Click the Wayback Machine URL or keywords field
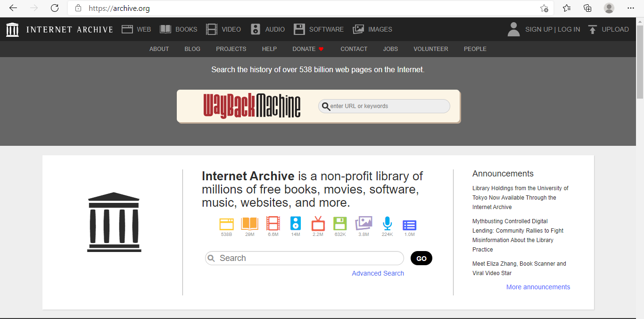Screen dimensions: 644x319 [384, 106]
